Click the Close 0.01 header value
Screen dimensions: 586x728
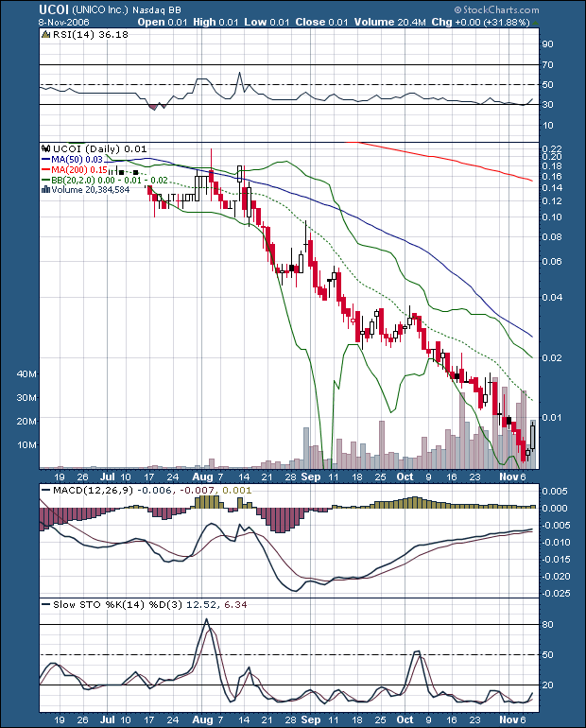pyautogui.click(x=321, y=22)
